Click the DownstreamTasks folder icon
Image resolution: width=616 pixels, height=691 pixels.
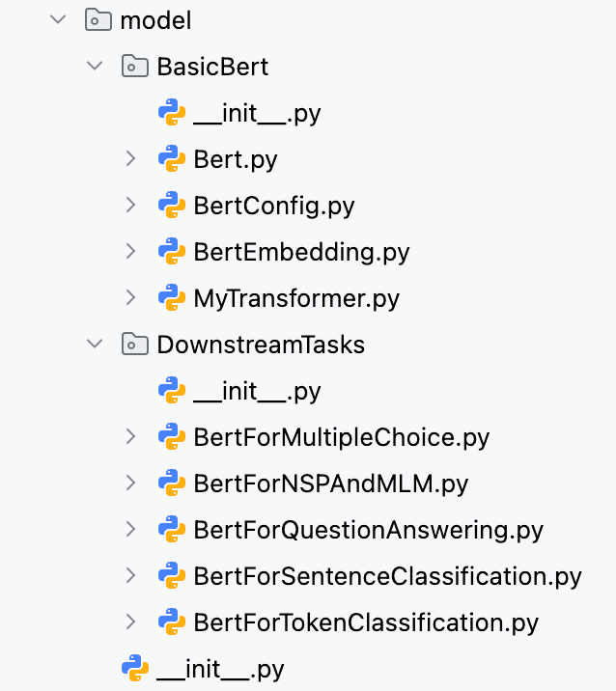coord(134,345)
